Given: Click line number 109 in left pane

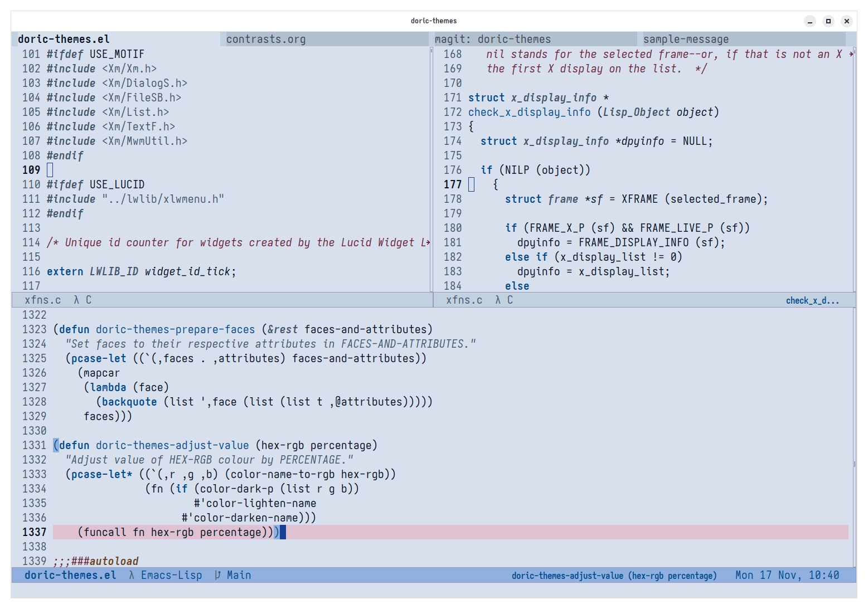Looking at the screenshot, I should pos(31,170).
